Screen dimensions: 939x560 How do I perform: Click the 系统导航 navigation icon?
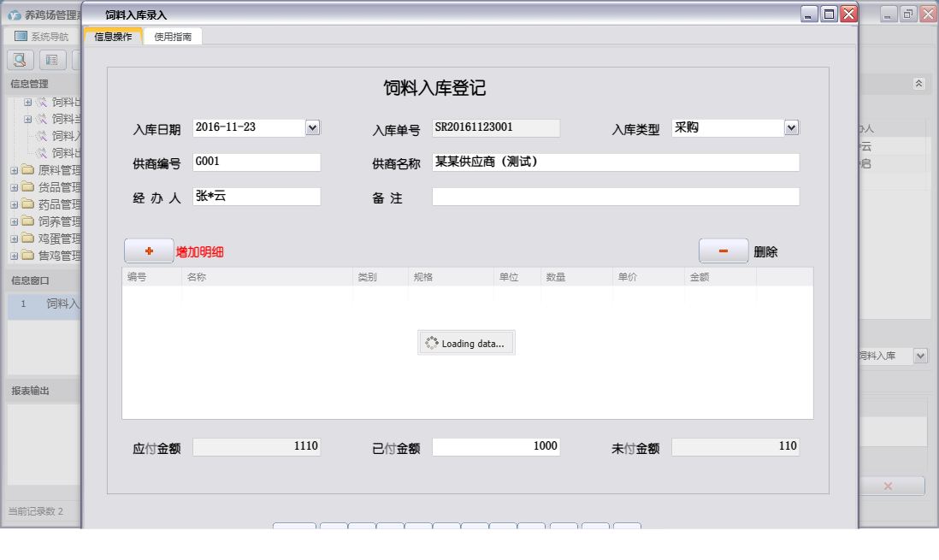(19, 37)
